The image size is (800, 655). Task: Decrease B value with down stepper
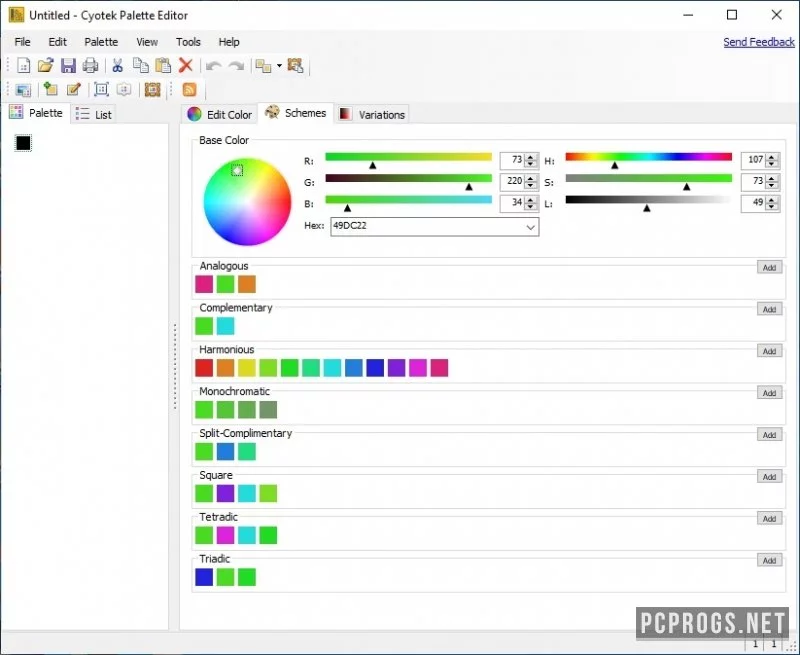click(x=531, y=207)
